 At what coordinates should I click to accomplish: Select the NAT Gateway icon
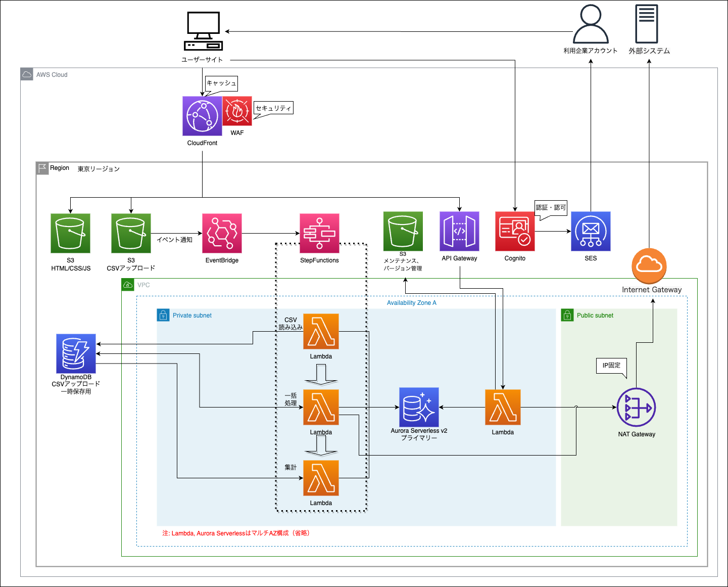tap(636, 407)
